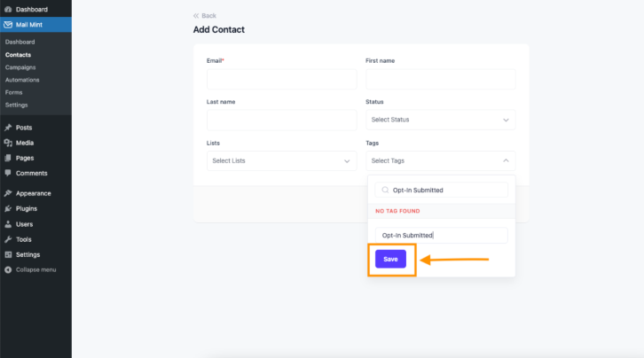The height and width of the screenshot is (358, 644).
Task: Click the Mail Mint envelope icon
Action: [x=8, y=25]
